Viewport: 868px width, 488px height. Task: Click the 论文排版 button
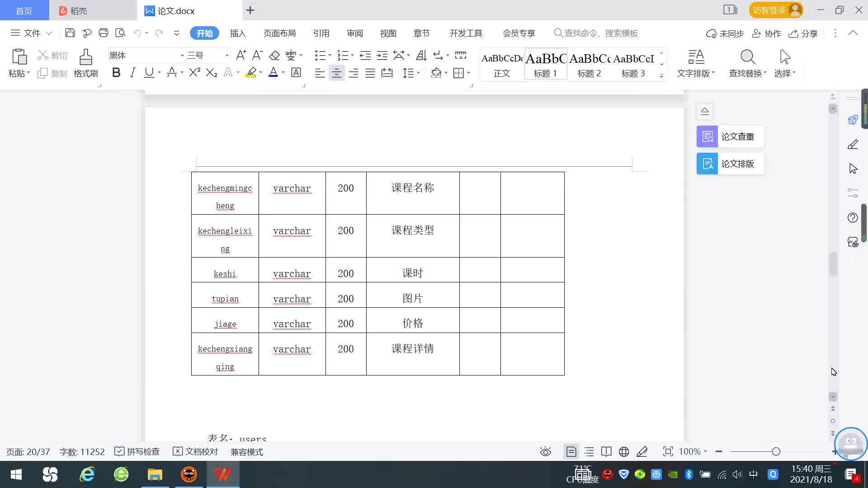click(731, 164)
